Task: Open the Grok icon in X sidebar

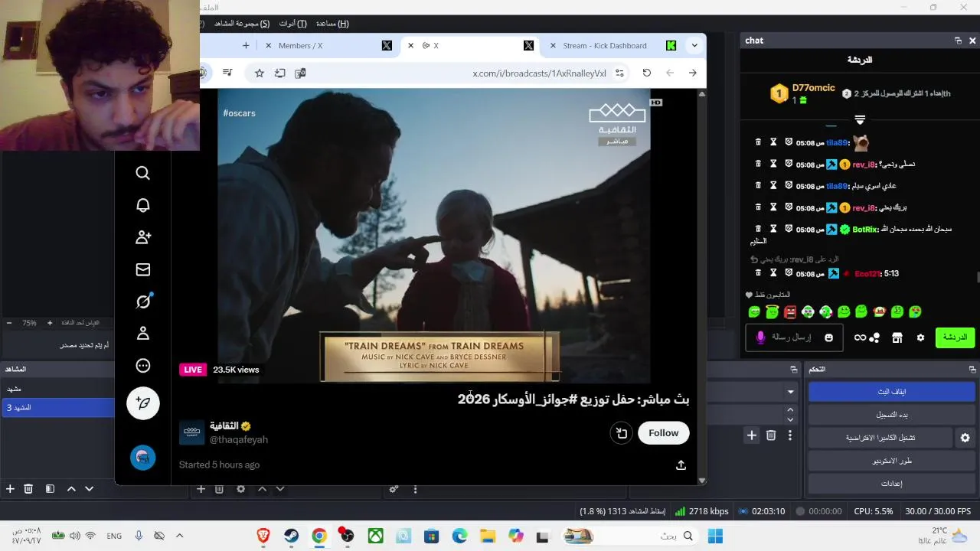Action: click(143, 302)
